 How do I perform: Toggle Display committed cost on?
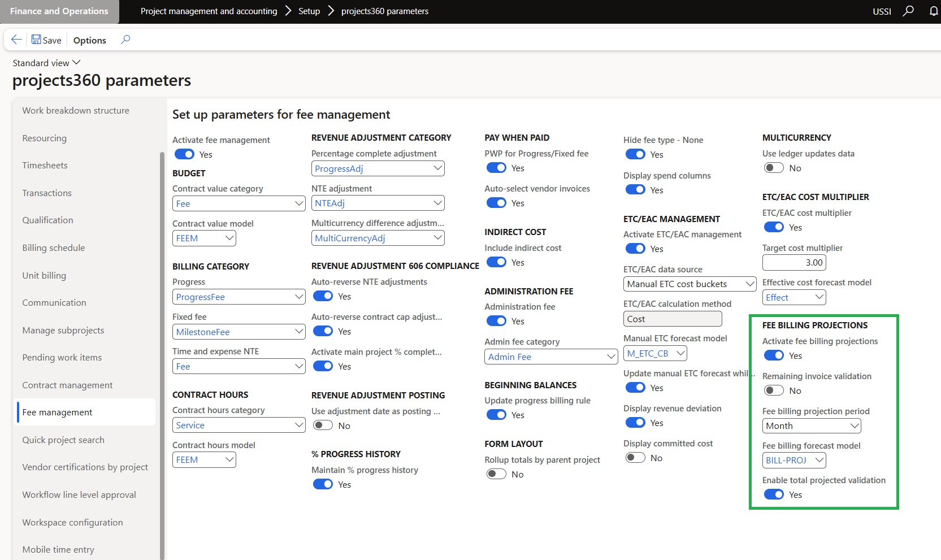click(x=635, y=458)
